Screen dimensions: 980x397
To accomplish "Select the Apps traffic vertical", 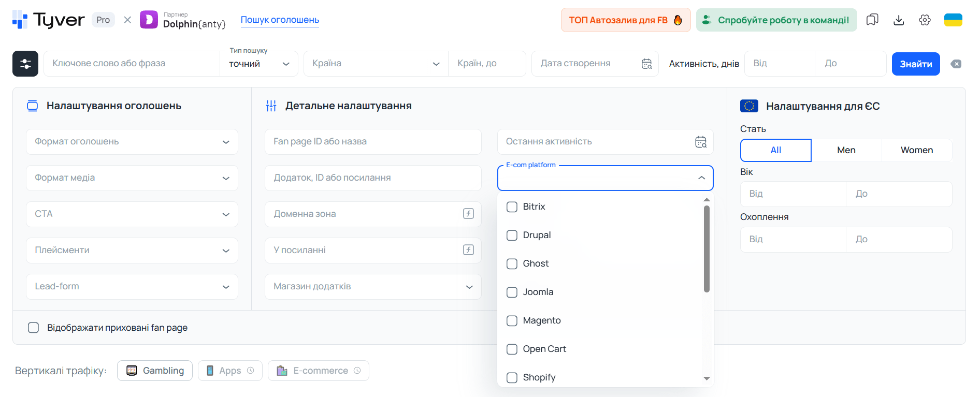I will pos(230,371).
